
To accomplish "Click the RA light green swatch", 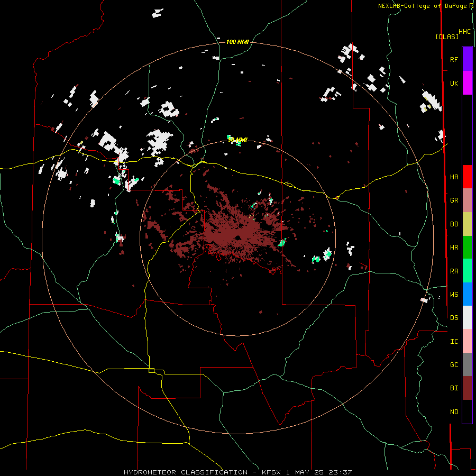I will [x=467, y=271].
